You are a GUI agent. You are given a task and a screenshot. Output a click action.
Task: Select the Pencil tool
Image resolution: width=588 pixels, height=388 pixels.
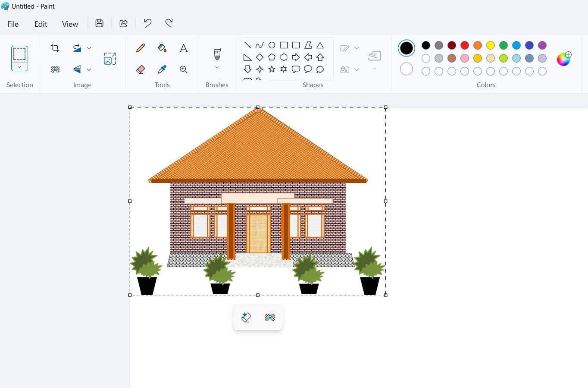click(x=140, y=48)
